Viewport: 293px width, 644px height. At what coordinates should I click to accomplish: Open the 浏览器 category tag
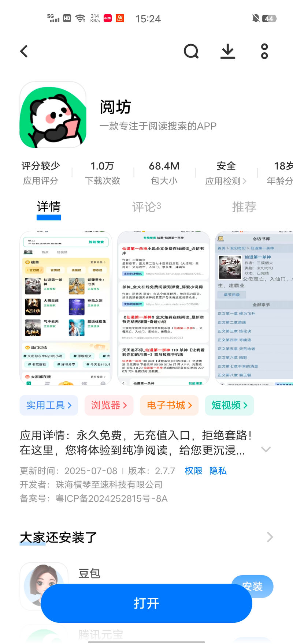[x=109, y=405]
